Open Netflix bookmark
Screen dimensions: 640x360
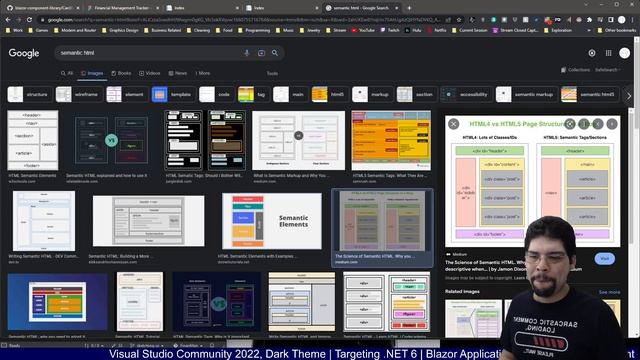pos(436,30)
